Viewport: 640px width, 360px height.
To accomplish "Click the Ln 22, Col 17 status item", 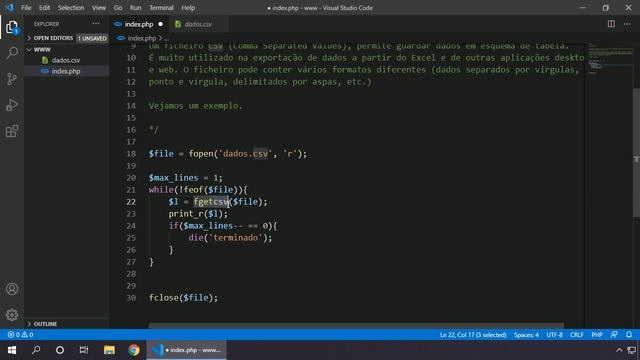I will (473, 335).
